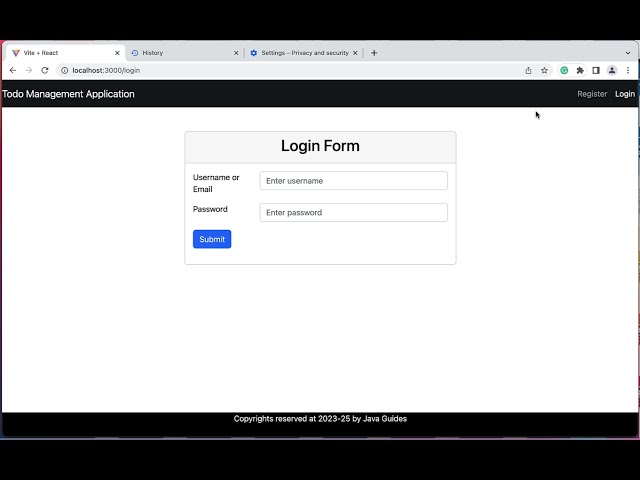Click the blue Submit button
The width and height of the screenshot is (640, 480).
pyautogui.click(x=212, y=239)
